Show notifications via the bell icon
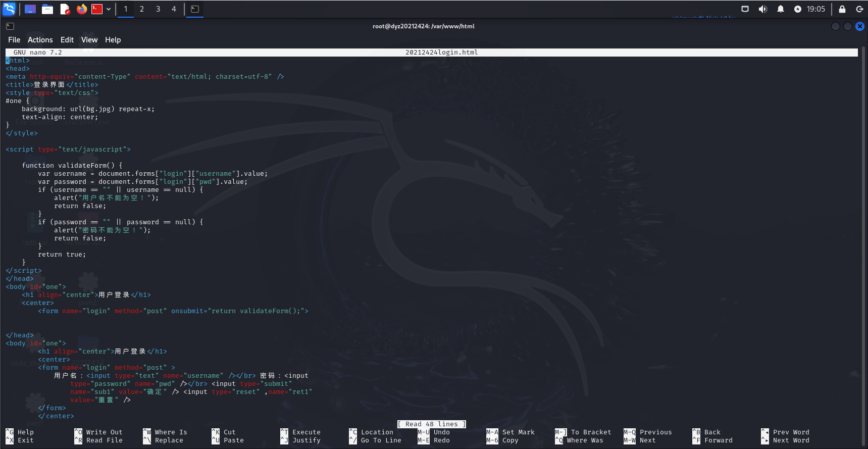 780,9
